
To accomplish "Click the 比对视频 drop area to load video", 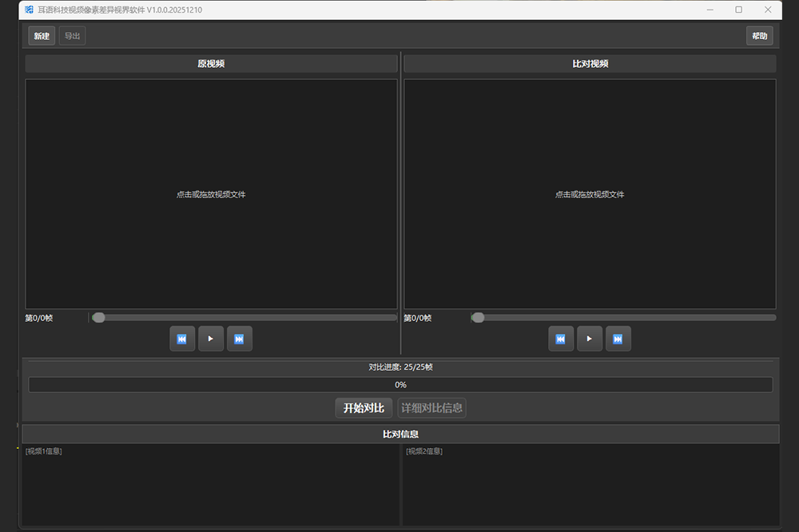I will tap(590, 194).
